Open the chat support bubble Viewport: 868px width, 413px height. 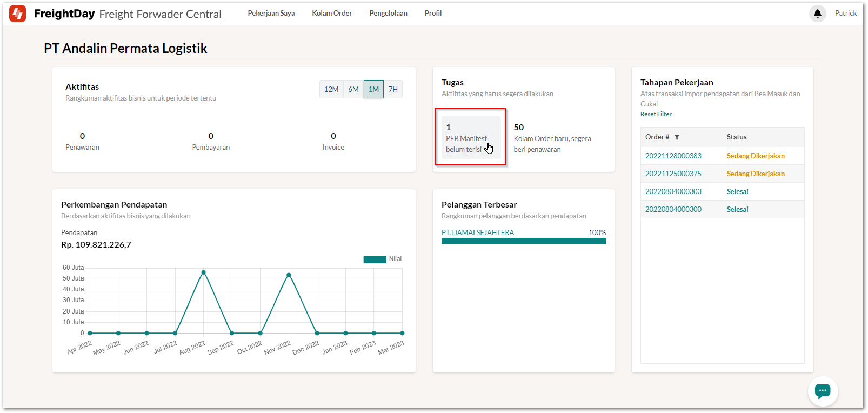point(822,390)
